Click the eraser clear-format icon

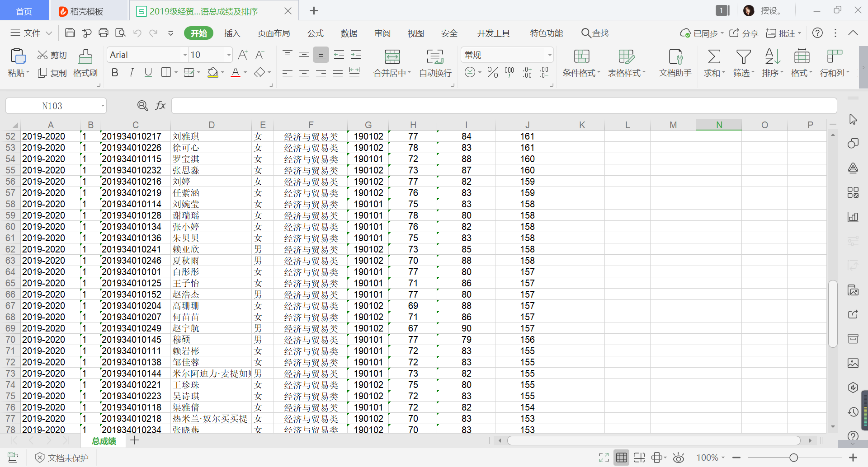(x=259, y=72)
